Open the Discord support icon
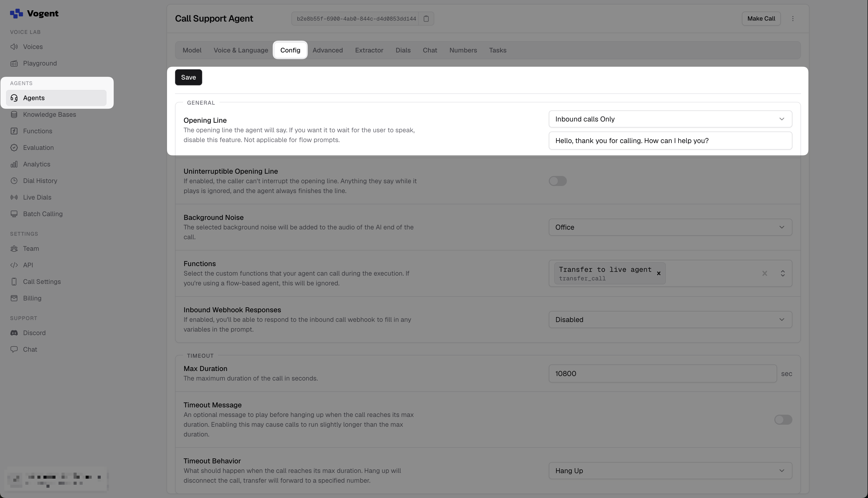 14,333
